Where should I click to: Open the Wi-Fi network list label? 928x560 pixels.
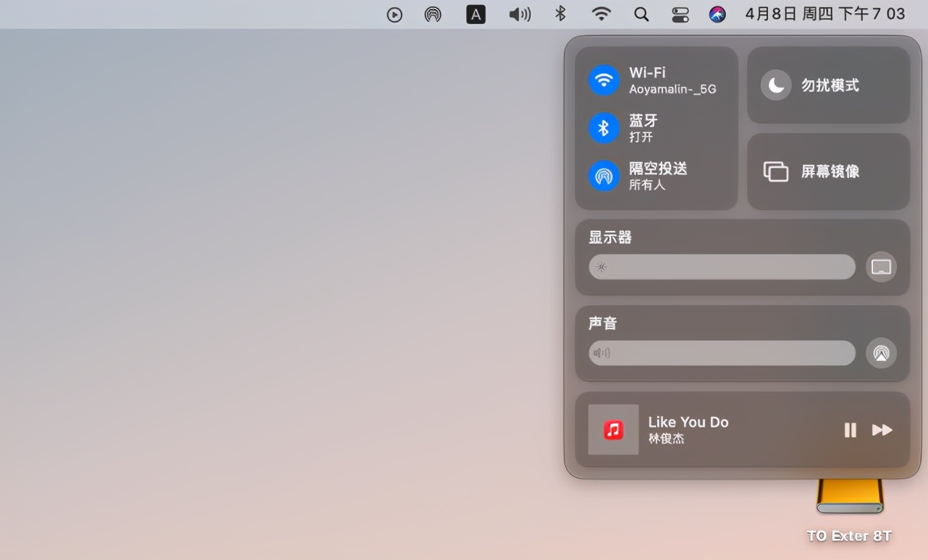(647, 72)
